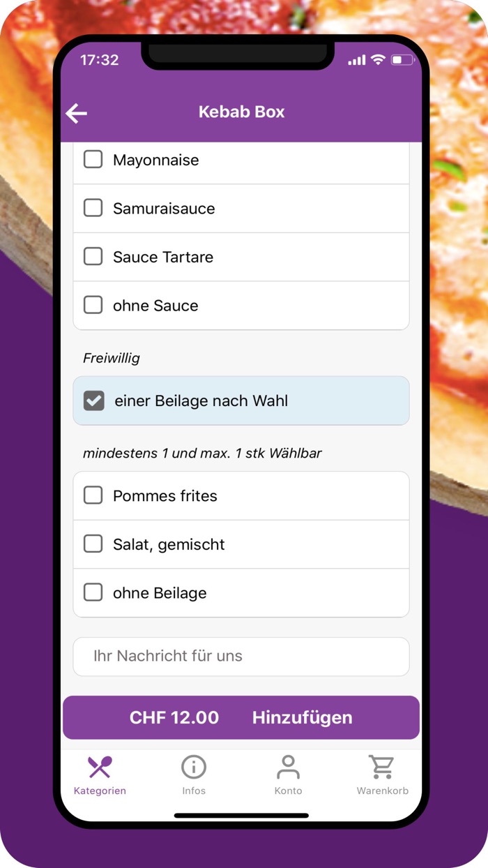Viewport: 488px width, 868px height.
Task: Tap the Wi-Fi icon in the status bar
Action: point(377,60)
